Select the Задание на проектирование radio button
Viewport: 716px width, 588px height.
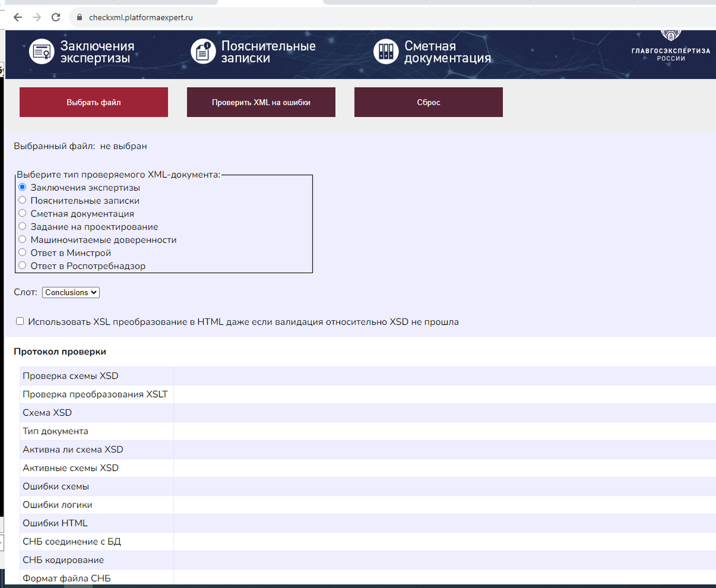click(x=22, y=226)
